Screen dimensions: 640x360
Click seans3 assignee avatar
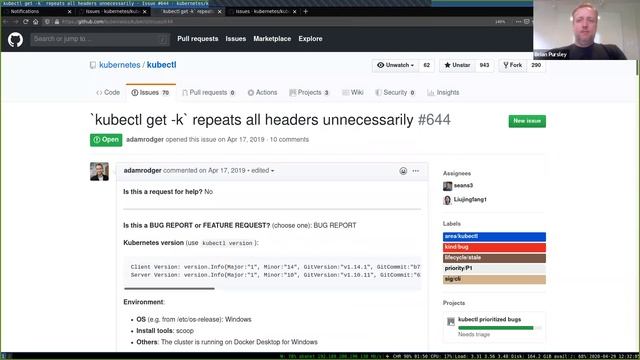[447, 186]
